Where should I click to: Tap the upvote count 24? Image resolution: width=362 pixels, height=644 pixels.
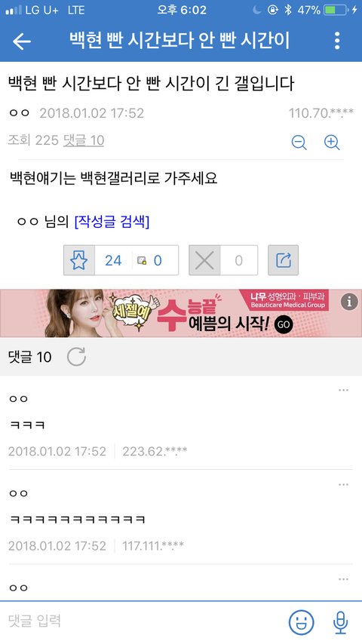coord(113,260)
